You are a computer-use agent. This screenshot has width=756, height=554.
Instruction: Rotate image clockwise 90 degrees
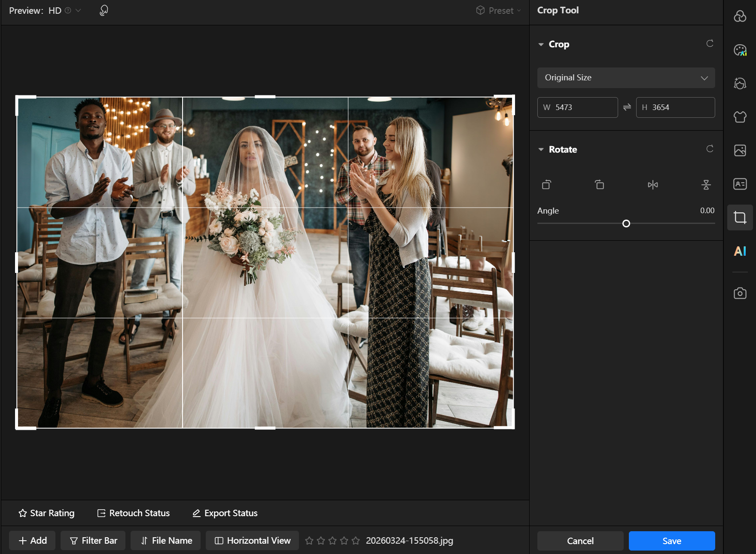[x=599, y=185]
